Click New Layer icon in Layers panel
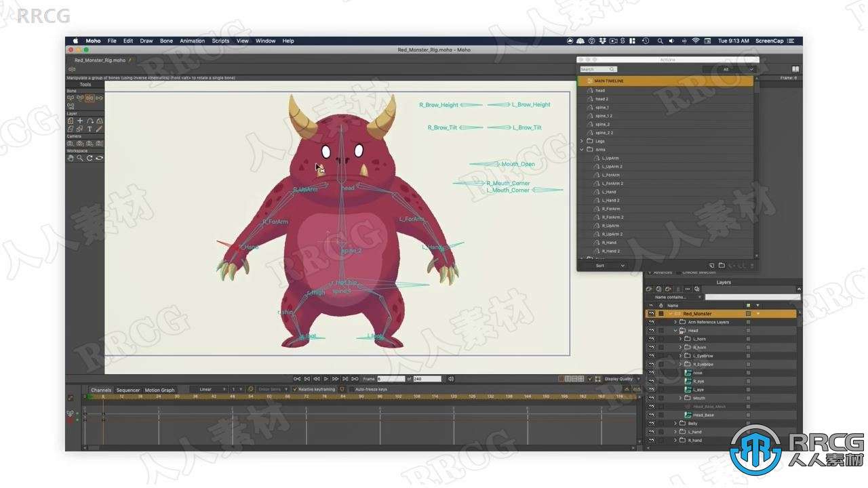This screenshot has height=488, width=868. click(650, 289)
